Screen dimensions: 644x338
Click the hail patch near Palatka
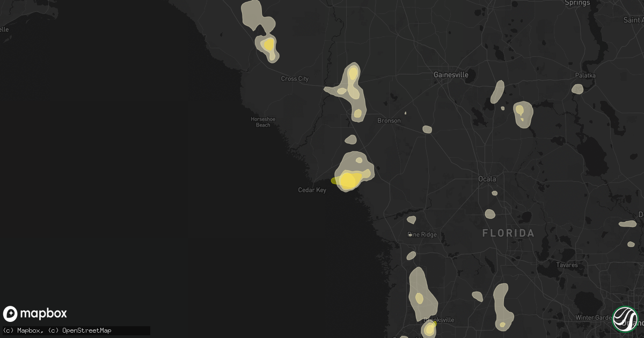(x=577, y=89)
